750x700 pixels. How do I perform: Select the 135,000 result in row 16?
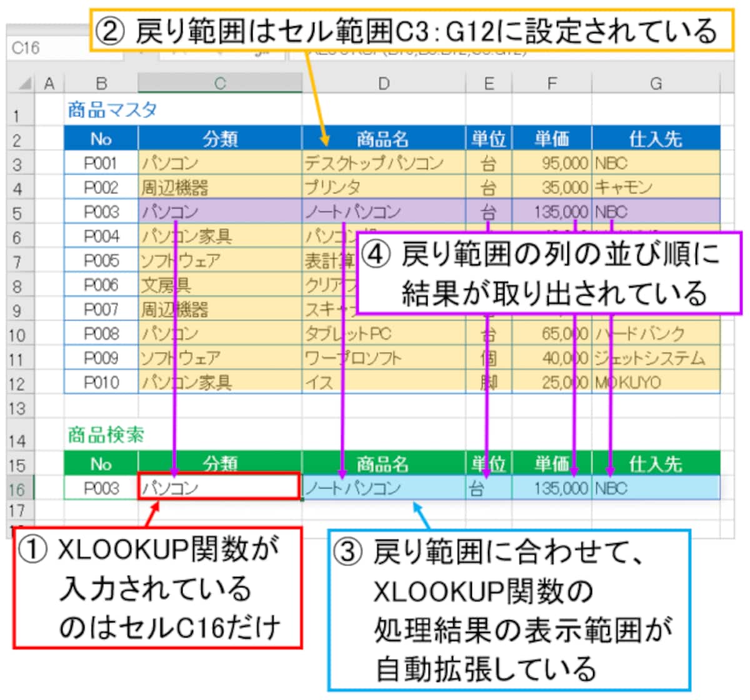(552, 488)
